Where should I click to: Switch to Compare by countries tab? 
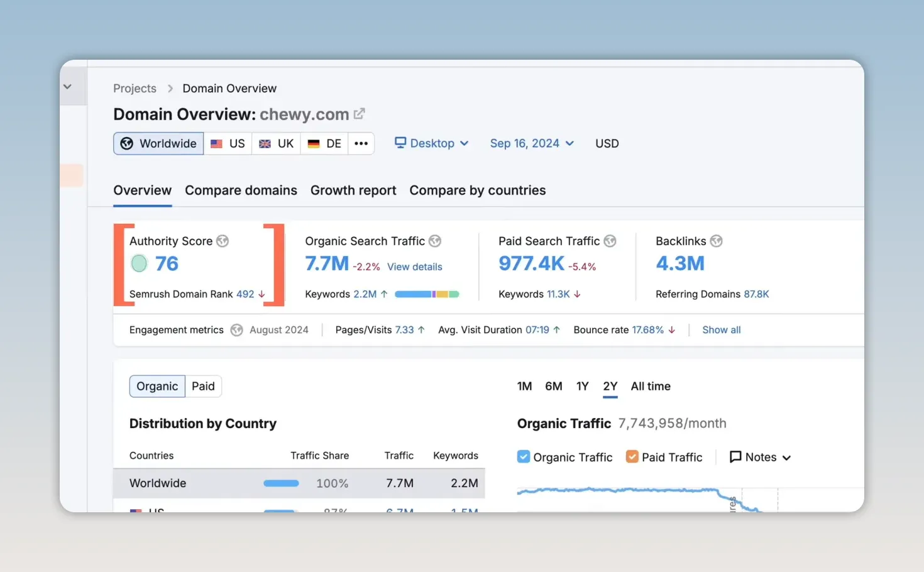pyautogui.click(x=478, y=190)
